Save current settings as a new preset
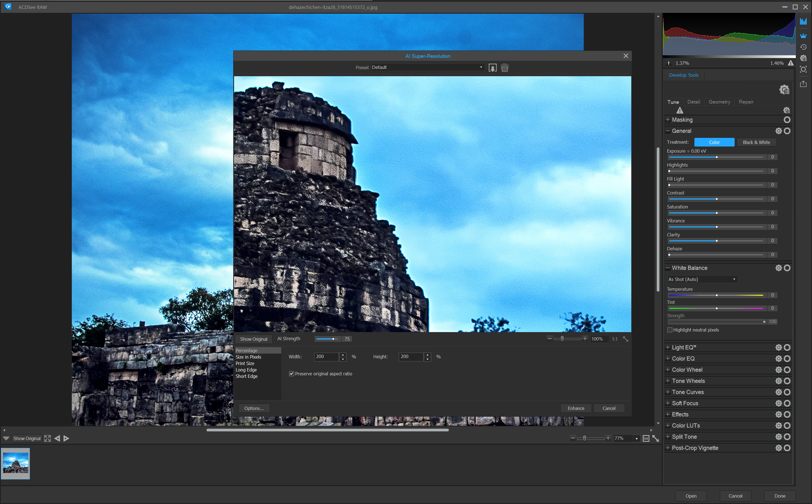Viewport: 812px width, 504px height. (493, 68)
